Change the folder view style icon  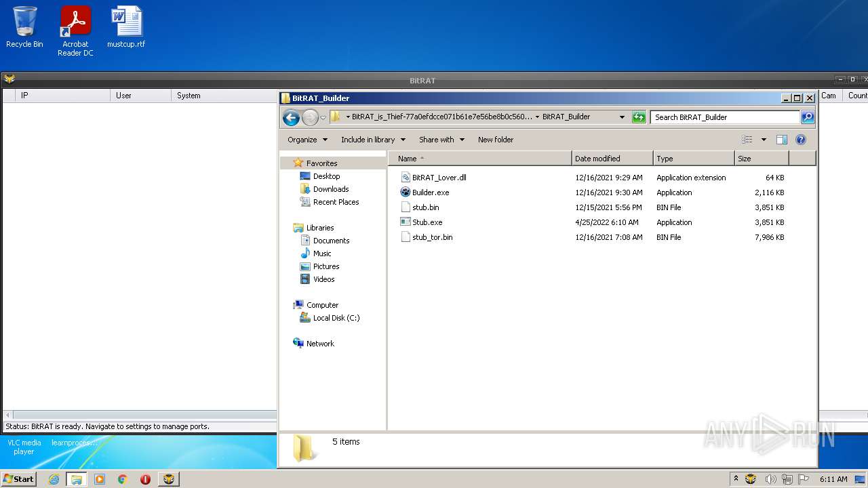click(747, 140)
